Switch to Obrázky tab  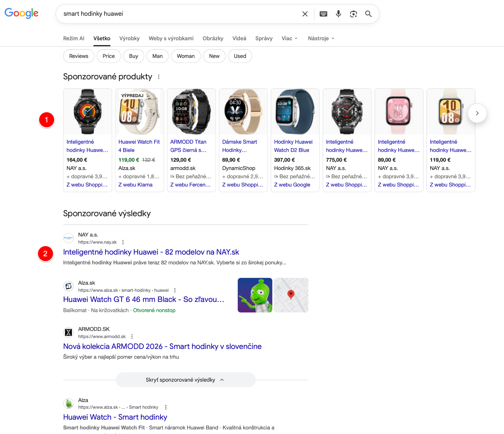pos(213,38)
